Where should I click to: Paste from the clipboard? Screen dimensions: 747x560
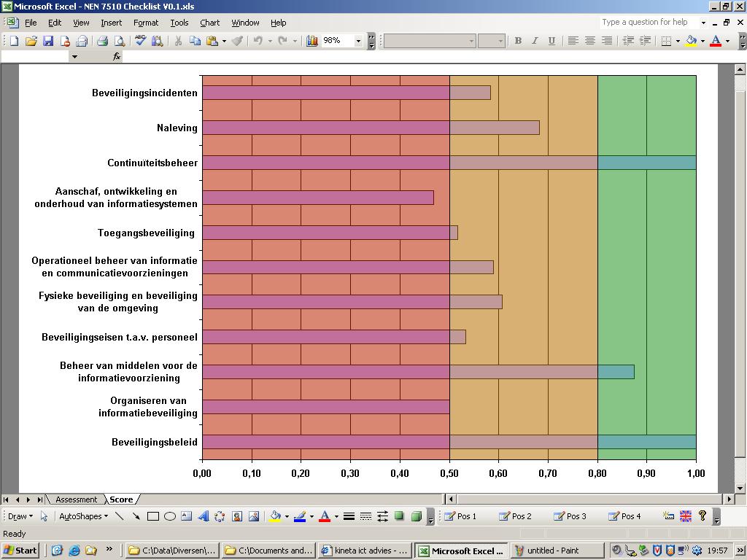pos(212,41)
